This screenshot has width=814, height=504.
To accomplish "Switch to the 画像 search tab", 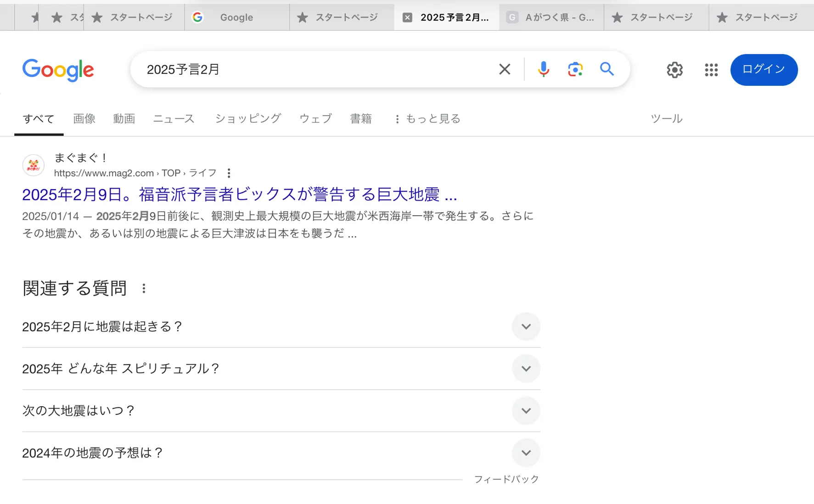I will (84, 119).
